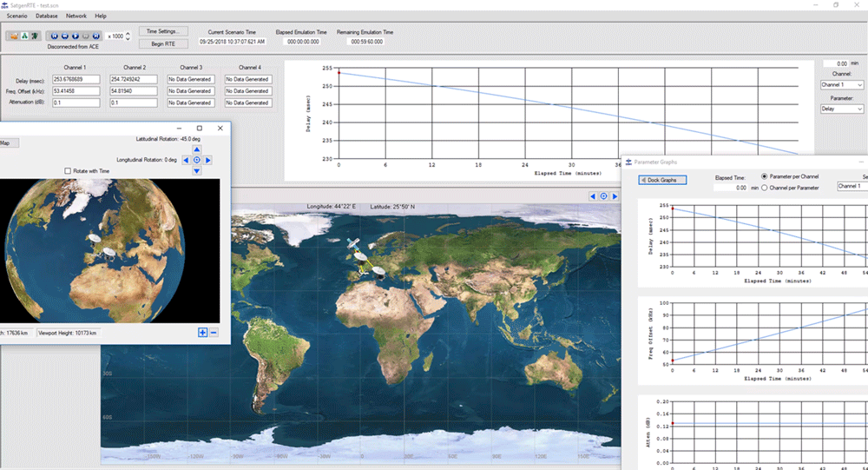Open the Network menu

[x=76, y=16]
